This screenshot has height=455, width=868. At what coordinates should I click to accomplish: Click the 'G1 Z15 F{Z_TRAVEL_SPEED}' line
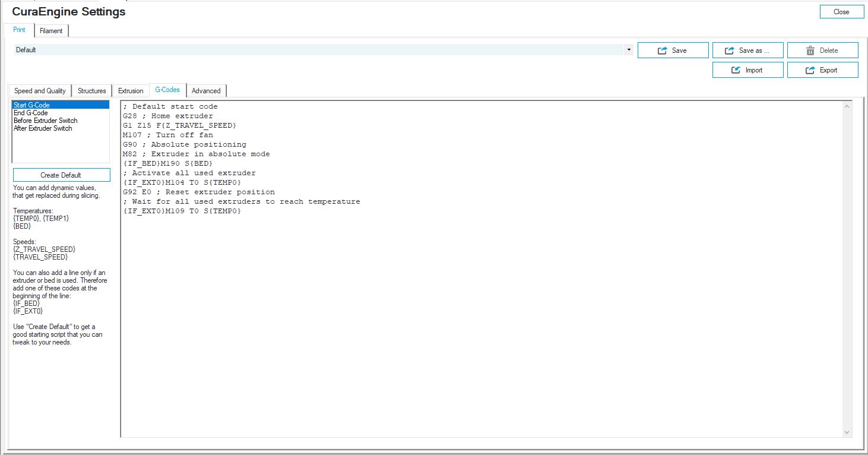(x=179, y=126)
